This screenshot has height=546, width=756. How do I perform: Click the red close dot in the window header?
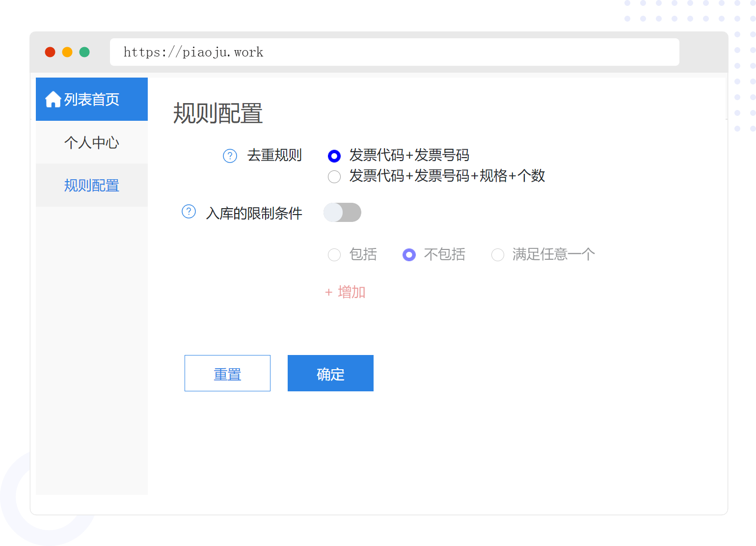pyautogui.click(x=50, y=52)
